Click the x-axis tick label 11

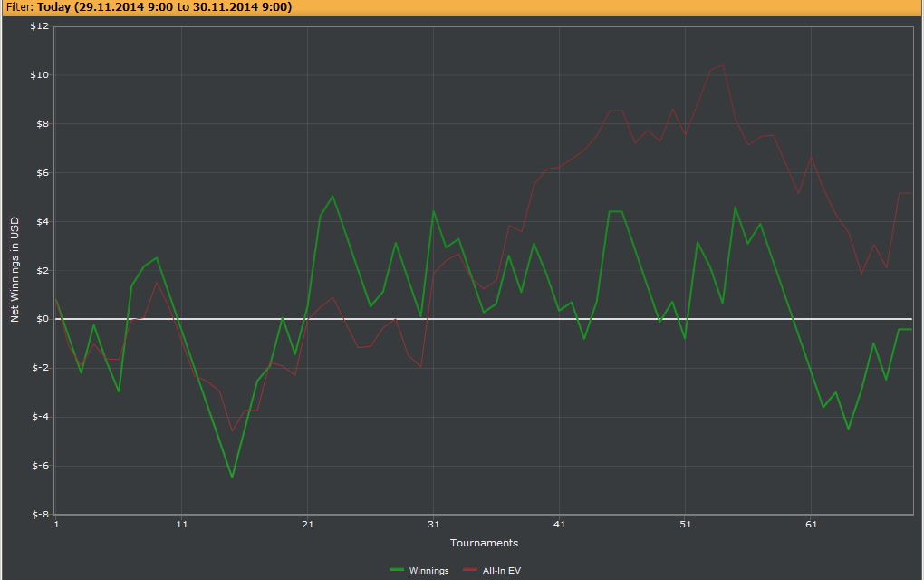[x=182, y=524]
